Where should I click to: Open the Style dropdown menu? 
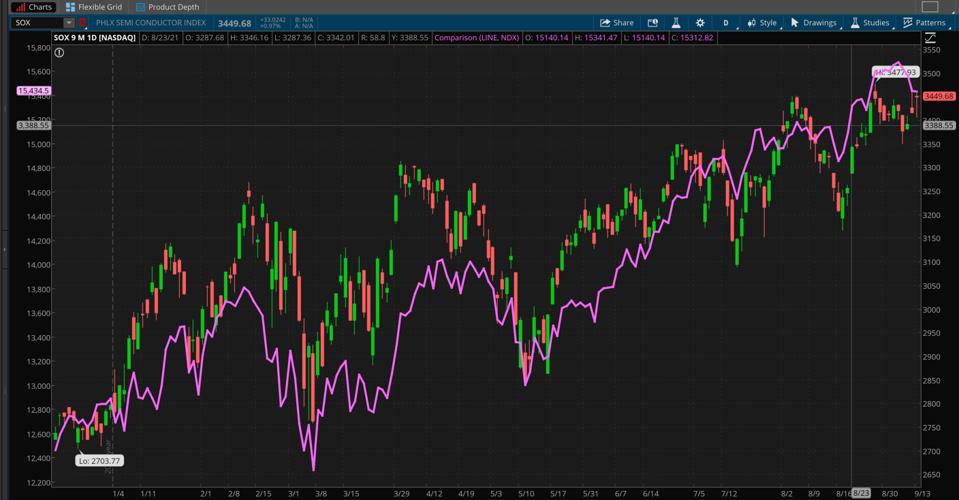click(762, 22)
